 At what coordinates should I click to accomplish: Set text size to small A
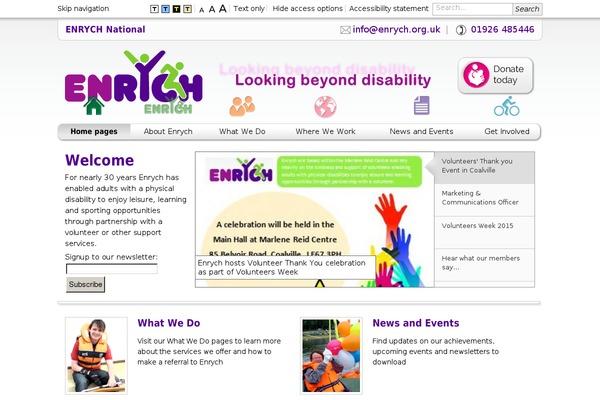tap(202, 10)
